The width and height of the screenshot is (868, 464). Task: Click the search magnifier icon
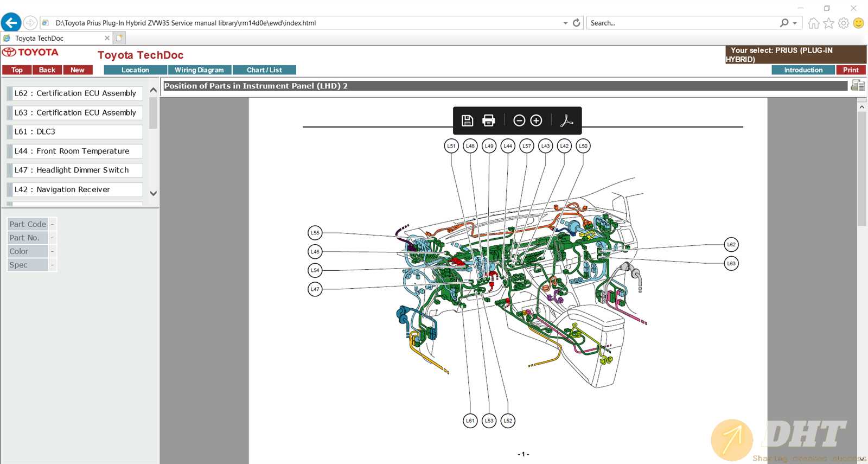(784, 23)
